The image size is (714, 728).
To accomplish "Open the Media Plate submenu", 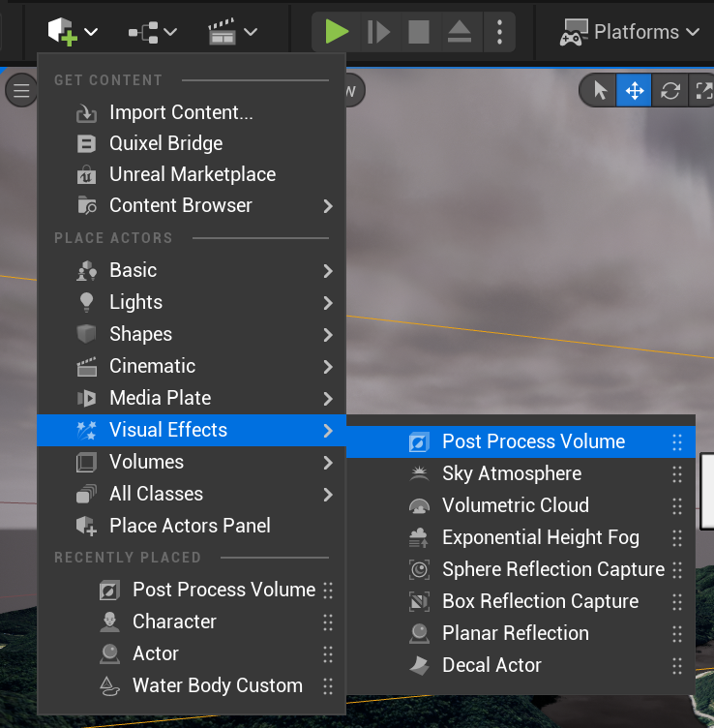I will click(x=192, y=398).
